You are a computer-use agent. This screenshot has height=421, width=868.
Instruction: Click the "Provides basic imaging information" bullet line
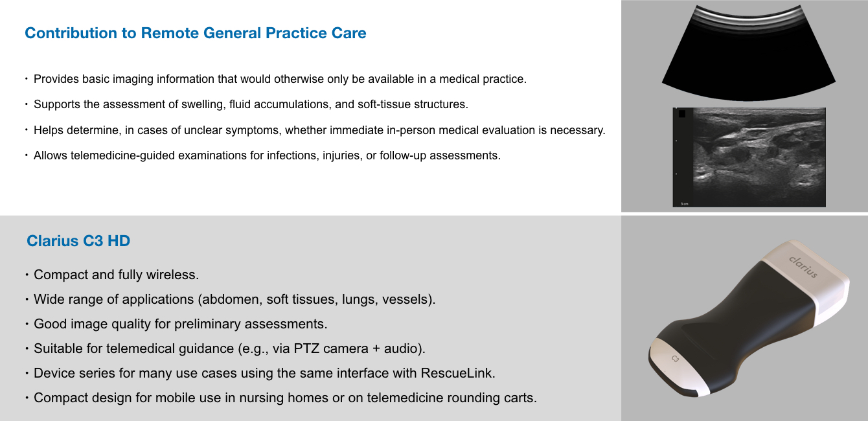pyautogui.click(x=280, y=80)
